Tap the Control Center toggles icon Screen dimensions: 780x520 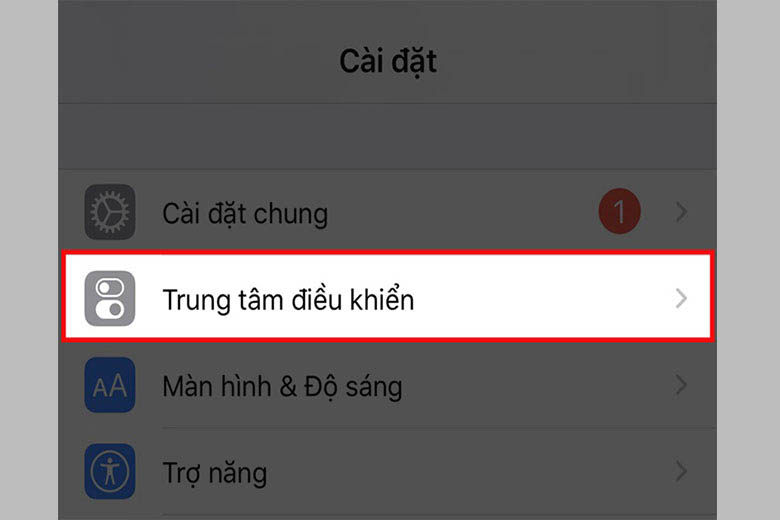109,299
